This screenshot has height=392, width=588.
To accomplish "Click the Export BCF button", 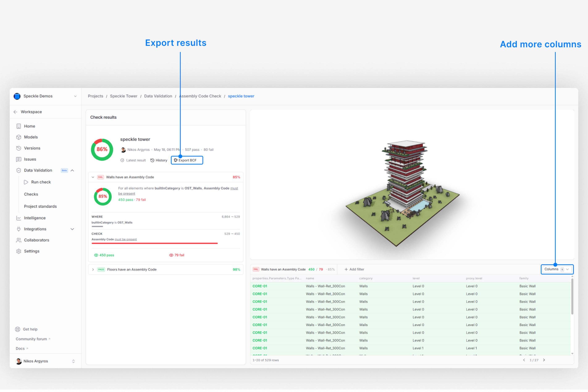I will click(187, 160).
